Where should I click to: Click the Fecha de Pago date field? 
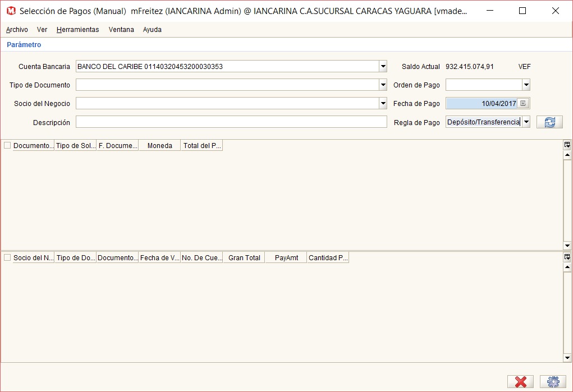click(x=482, y=103)
